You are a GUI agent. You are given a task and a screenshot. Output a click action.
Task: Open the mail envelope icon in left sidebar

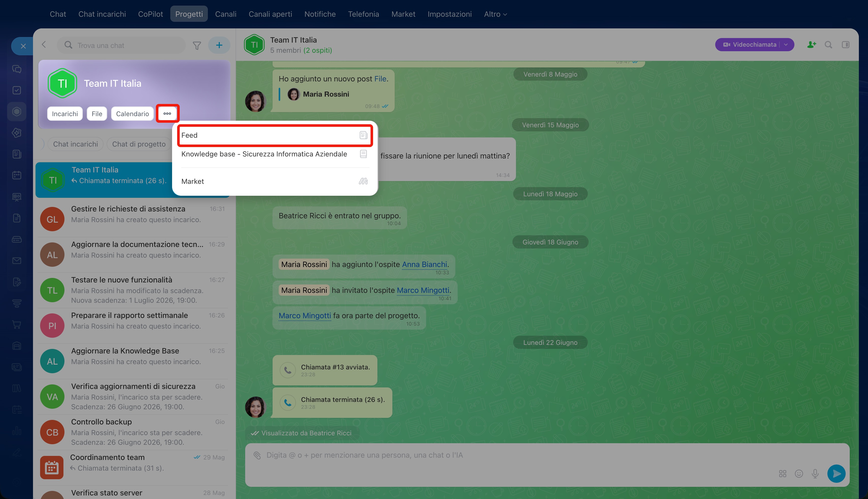[x=17, y=260]
